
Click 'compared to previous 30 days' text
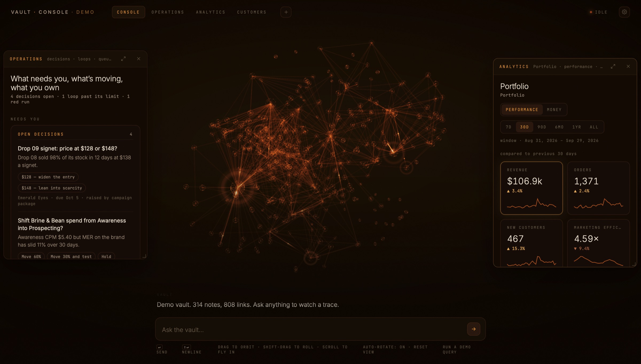click(x=538, y=154)
